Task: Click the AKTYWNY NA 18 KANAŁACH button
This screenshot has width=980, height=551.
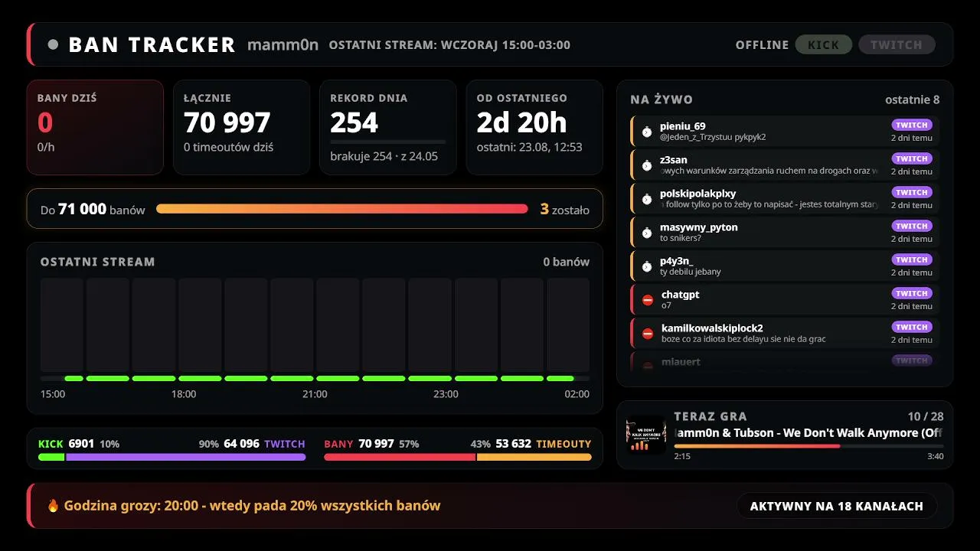Action: (x=837, y=506)
